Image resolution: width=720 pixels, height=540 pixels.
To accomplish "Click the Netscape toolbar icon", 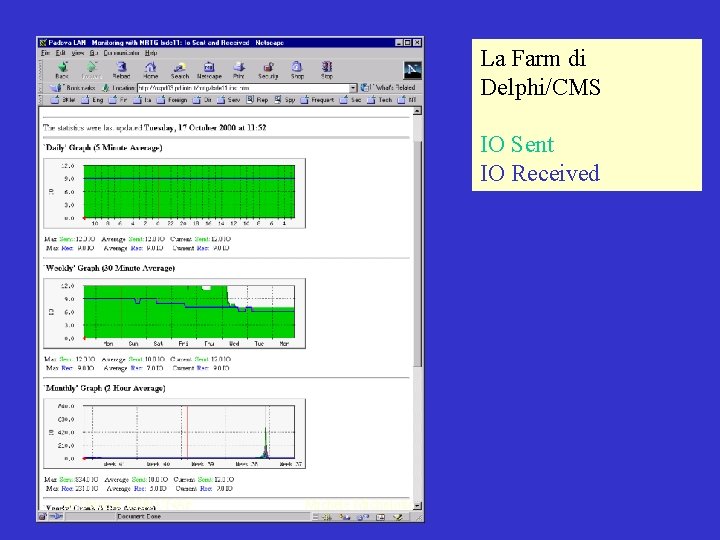I will [209, 70].
